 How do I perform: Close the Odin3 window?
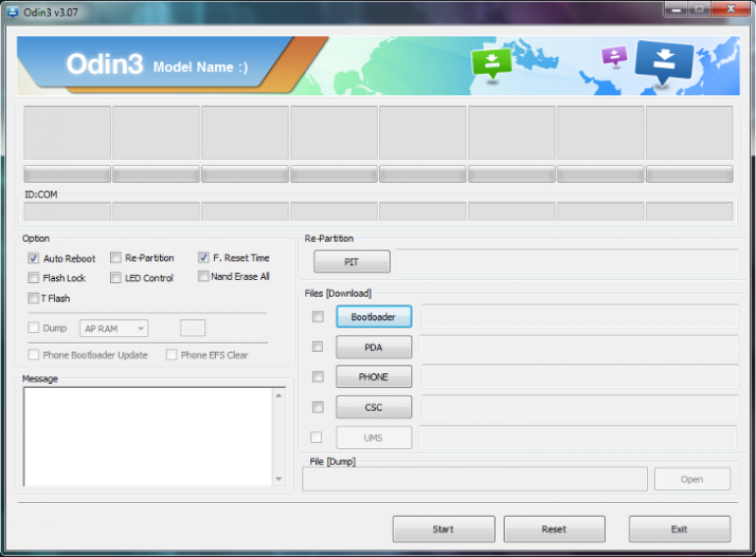(x=731, y=9)
